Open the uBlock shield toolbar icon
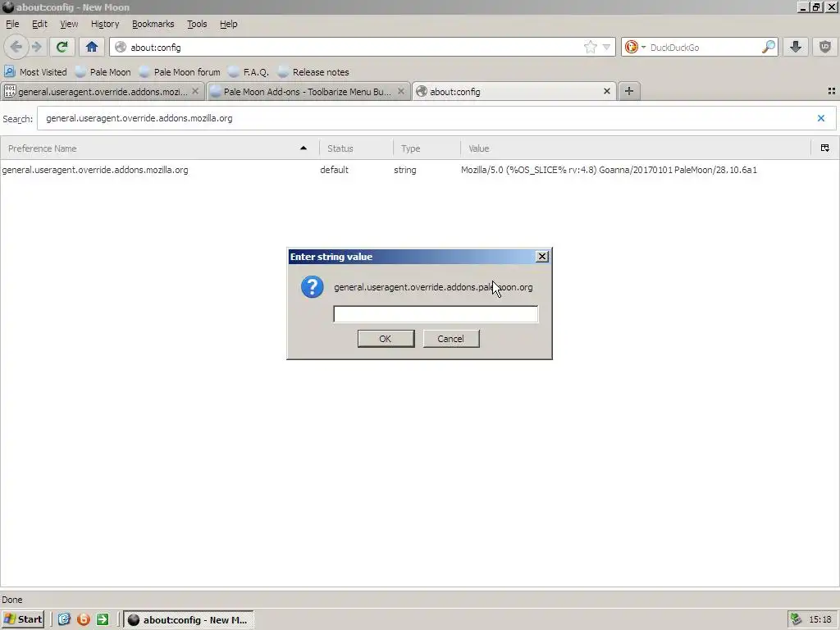Viewport: 840px width, 630px height. [x=825, y=47]
